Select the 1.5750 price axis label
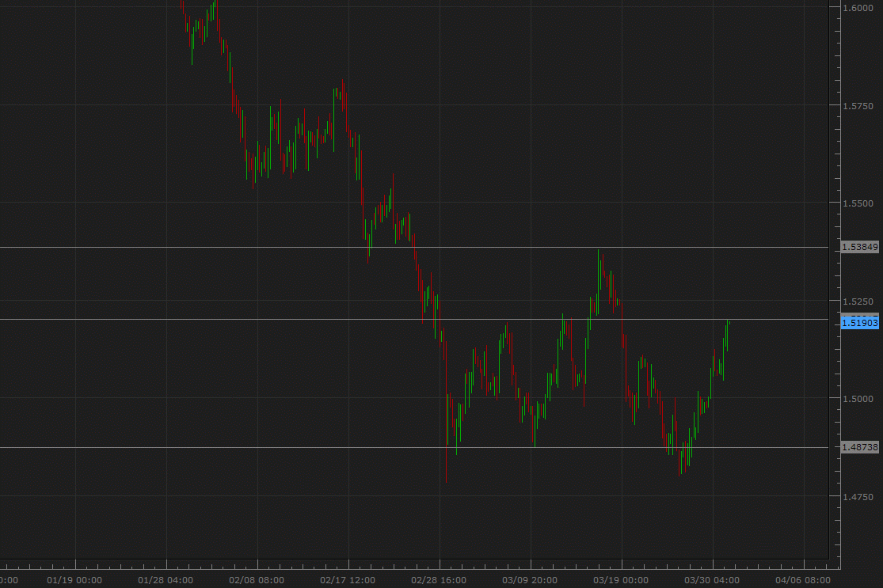The width and height of the screenshot is (883, 588). click(858, 105)
